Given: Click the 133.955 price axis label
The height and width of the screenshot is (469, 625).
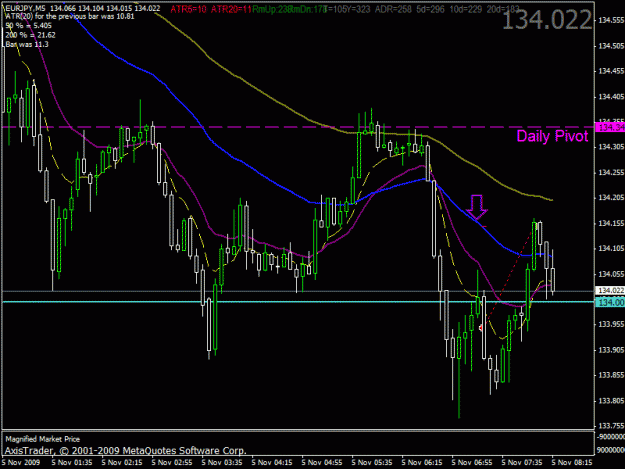Looking at the screenshot, I should pos(611,324).
